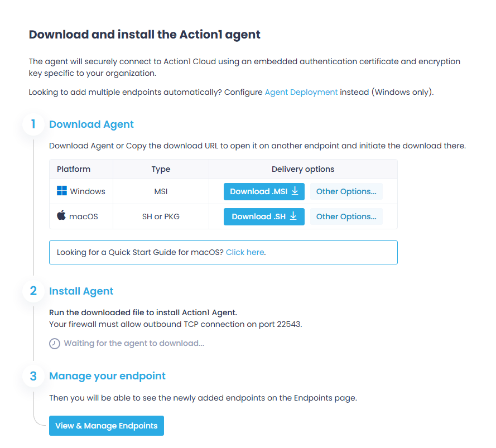Select the Delivery options column header

click(303, 169)
